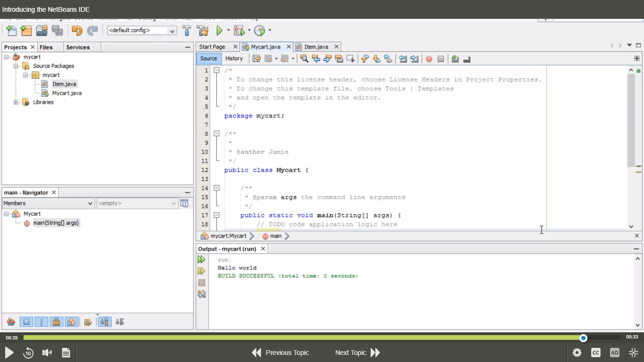Select the Source view tab
The height and width of the screenshot is (362, 644).
[208, 58]
